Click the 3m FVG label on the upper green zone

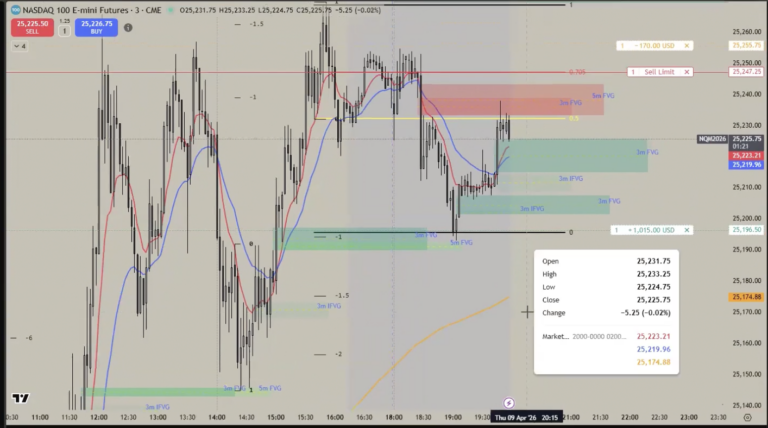(x=648, y=152)
